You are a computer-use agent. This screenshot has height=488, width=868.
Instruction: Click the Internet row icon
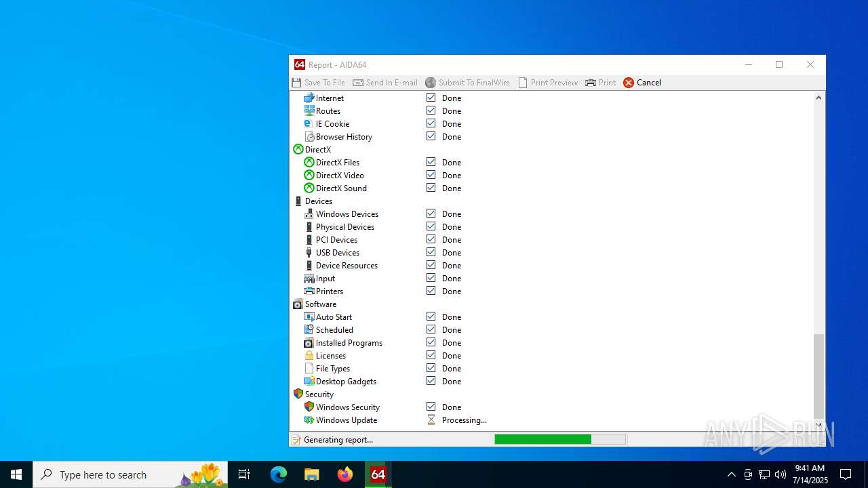(309, 98)
